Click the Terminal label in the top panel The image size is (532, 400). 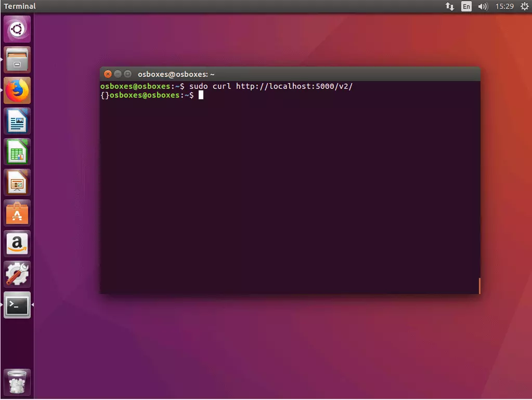pyautogui.click(x=20, y=6)
